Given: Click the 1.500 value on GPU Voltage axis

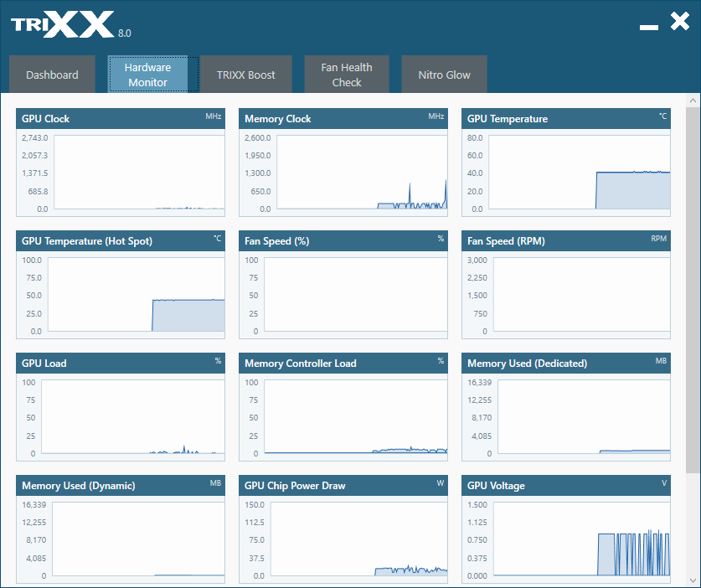Looking at the screenshot, I should 477,505.
